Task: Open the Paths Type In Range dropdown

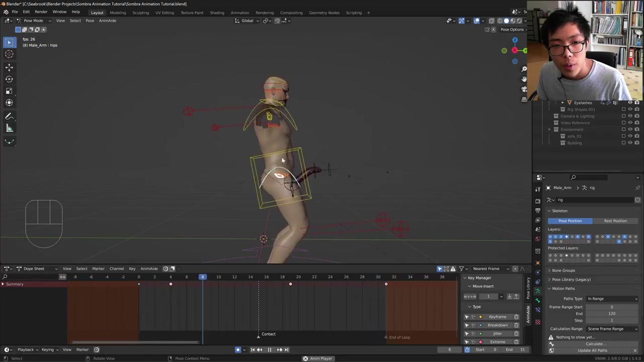Action: pyautogui.click(x=612, y=299)
